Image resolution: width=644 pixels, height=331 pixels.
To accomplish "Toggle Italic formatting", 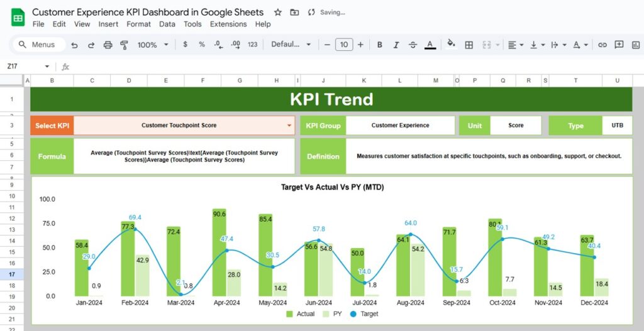I will coord(396,45).
